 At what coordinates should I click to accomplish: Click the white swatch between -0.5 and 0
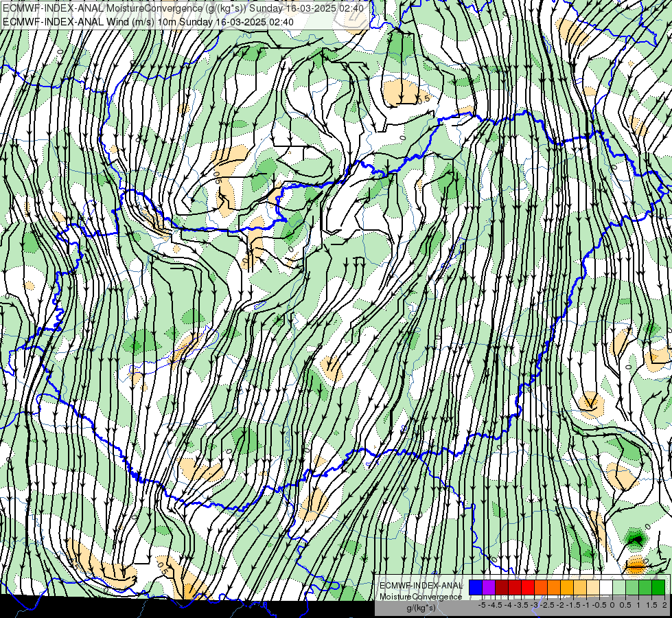606,588
